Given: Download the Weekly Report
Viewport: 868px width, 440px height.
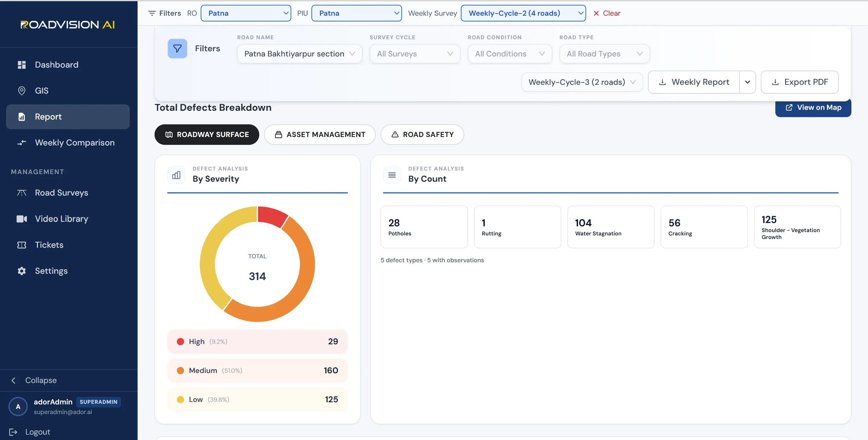Looking at the screenshot, I should [694, 82].
